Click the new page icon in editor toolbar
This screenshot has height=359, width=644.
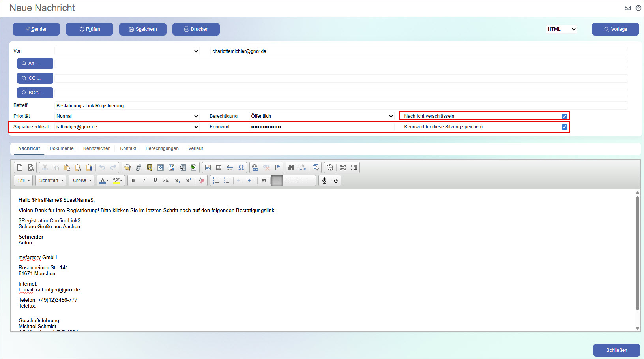pyautogui.click(x=20, y=167)
